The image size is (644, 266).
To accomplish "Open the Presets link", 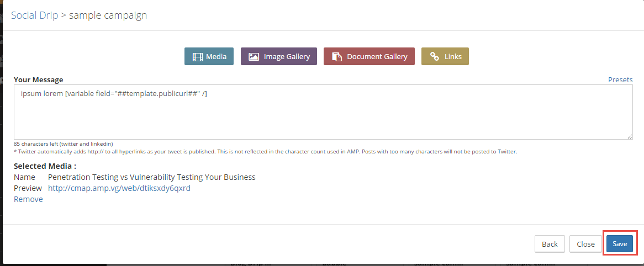I will pos(620,79).
